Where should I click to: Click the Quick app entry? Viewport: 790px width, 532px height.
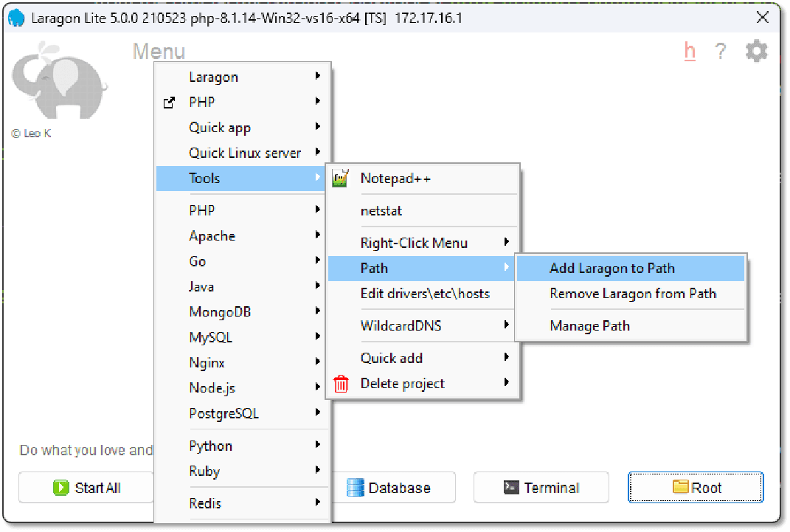(x=242, y=128)
